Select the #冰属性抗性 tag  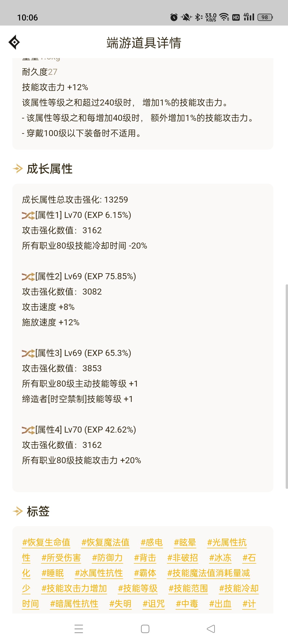pos(99,573)
